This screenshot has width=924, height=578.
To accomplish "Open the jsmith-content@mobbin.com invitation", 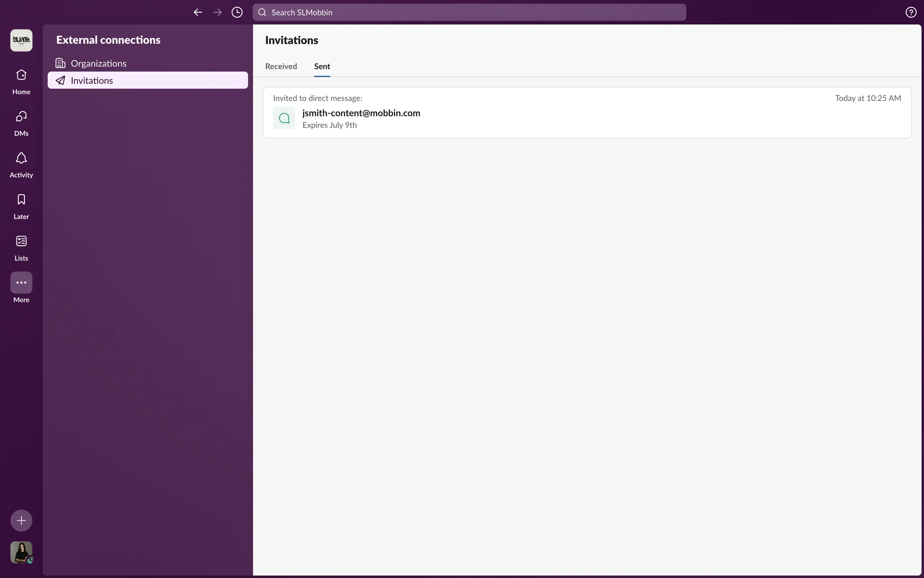I will point(361,113).
